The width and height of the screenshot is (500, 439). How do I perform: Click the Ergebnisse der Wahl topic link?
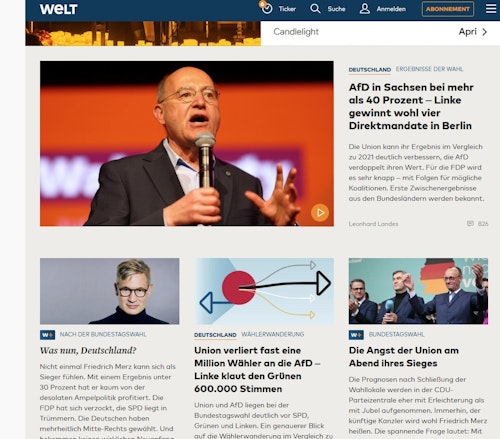coord(429,69)
